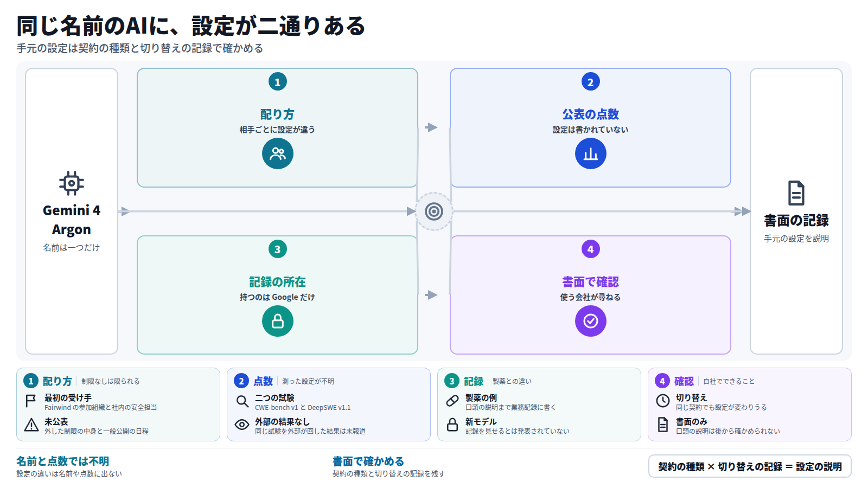Click the lock icon beside 新モデル

[452, 425]
